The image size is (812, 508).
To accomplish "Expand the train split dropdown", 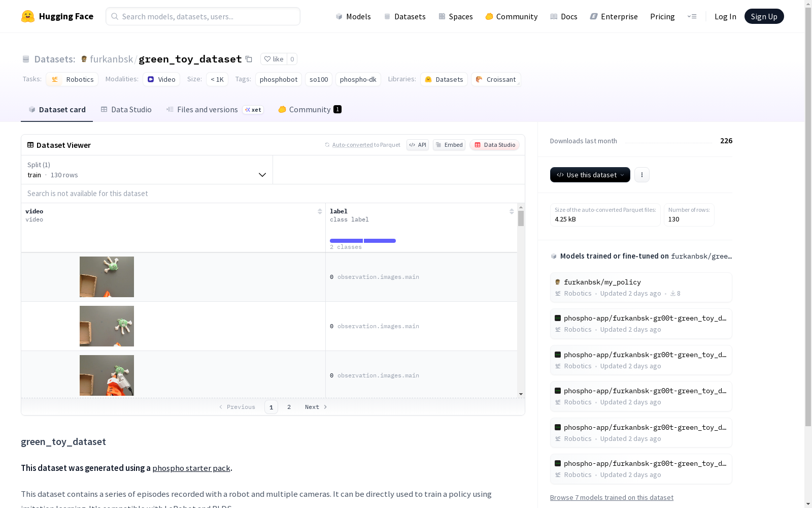I will (x=147, y=170).
